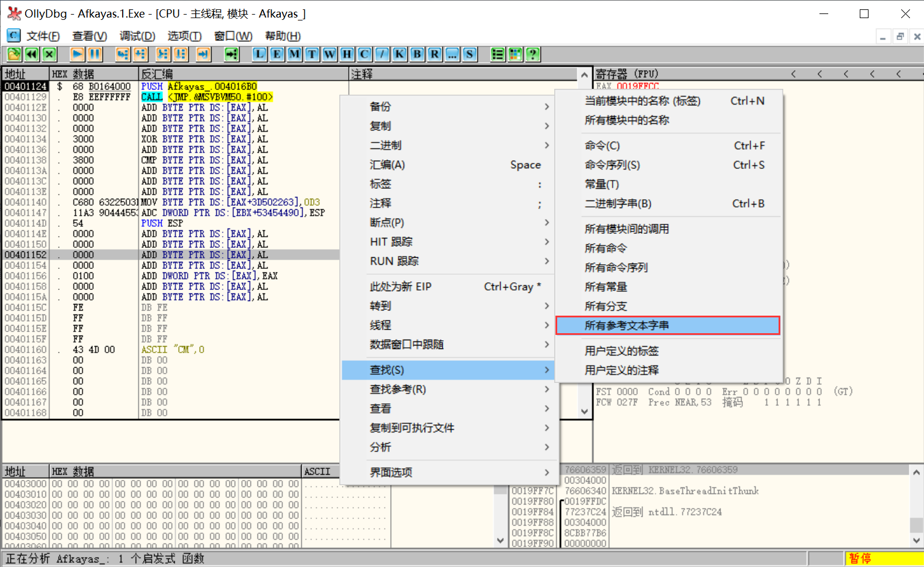Click the Open file toolbar icon

[14, 54]
